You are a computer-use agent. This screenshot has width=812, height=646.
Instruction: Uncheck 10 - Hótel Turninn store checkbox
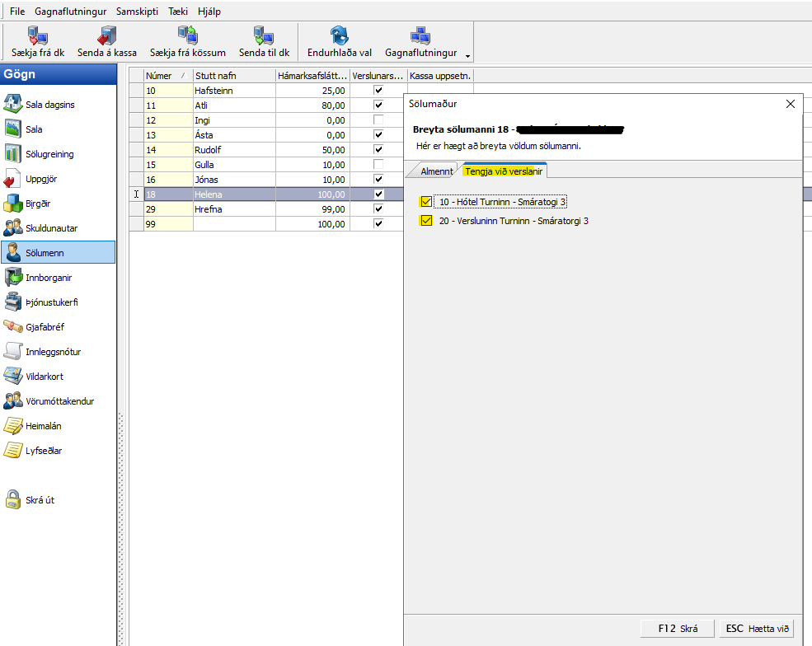[x=426, y=202]
